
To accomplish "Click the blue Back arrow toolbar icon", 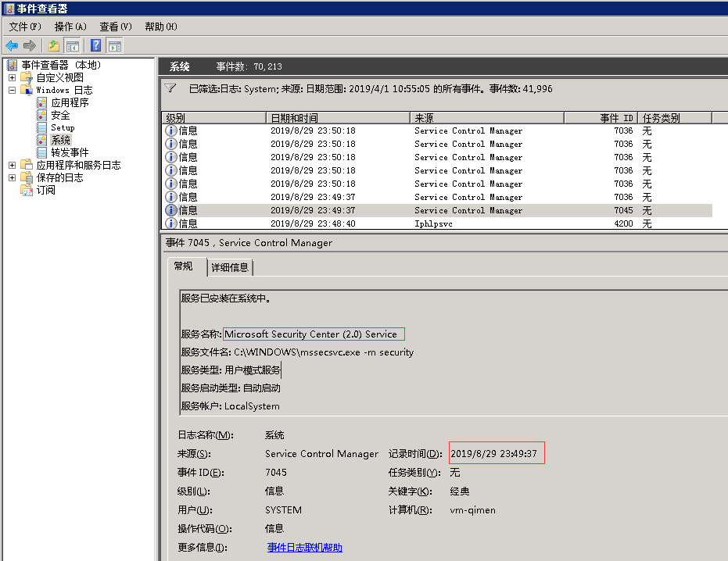I will click(x=12, y=45).
